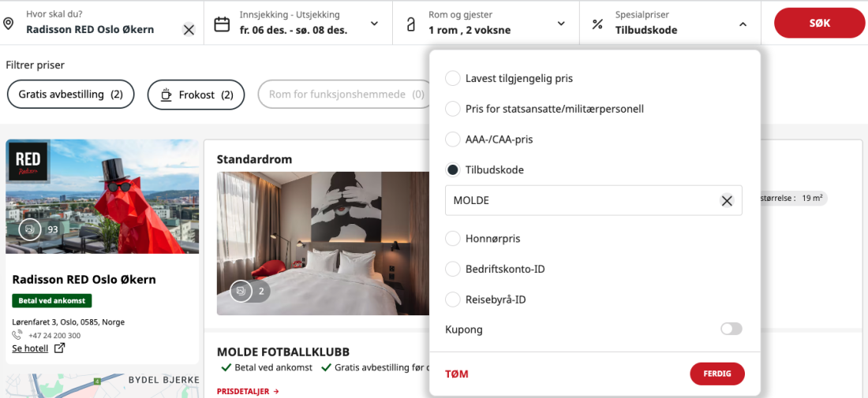Click the percent special rates icon
The height and width of the screenshot is (398, 868).
(x=597, y=24)
